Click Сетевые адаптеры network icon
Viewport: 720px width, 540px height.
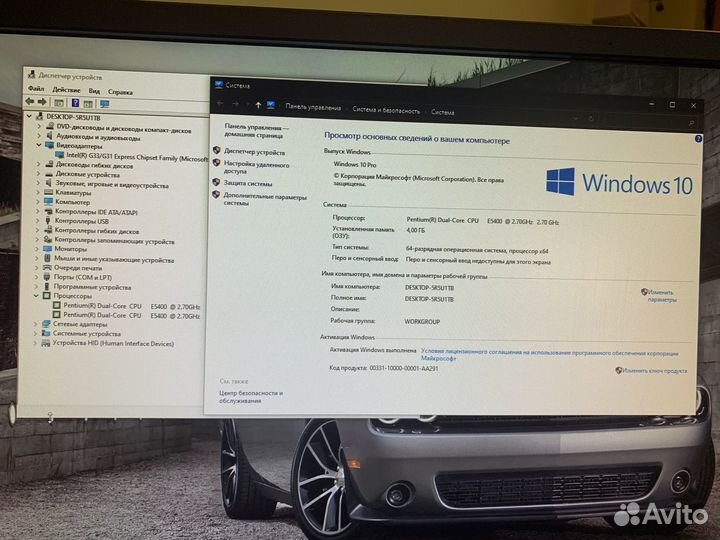(x=46, y=324)
